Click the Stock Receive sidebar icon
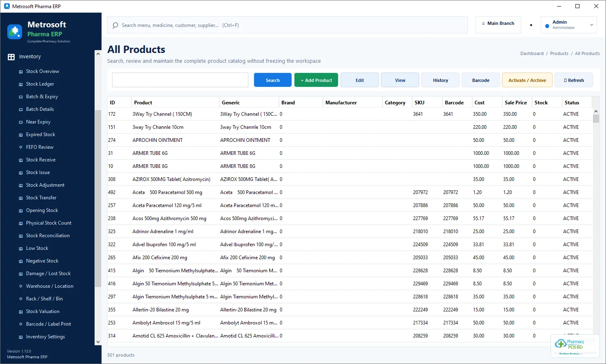This screenshot has height=364, width=606. point(21,160)
